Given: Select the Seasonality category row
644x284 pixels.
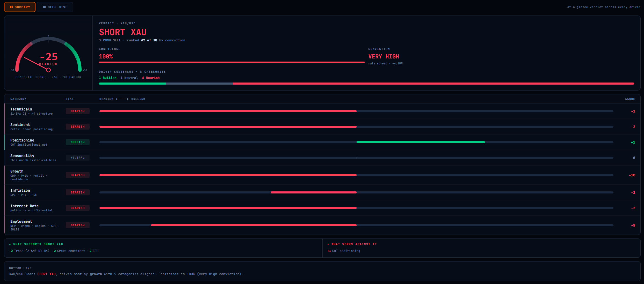Looking at the screenshot, I should point(322,158).
